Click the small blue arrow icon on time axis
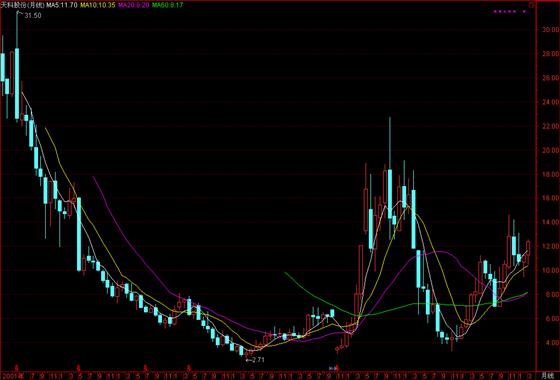This screenshot has height=380, width=560. pyautogui.click(x=331, y=368)
